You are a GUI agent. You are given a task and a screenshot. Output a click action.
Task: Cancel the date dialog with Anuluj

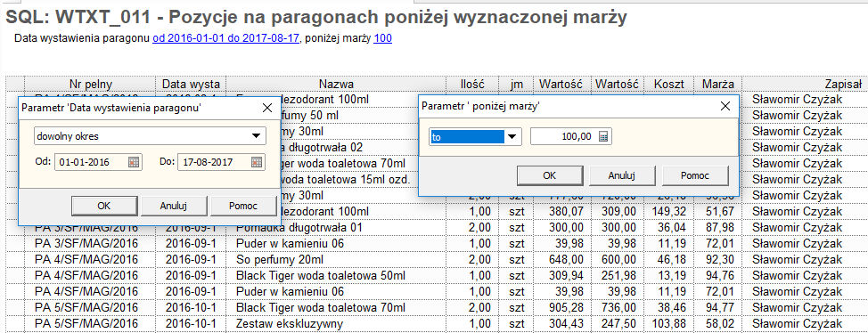(x=174, y=205)
